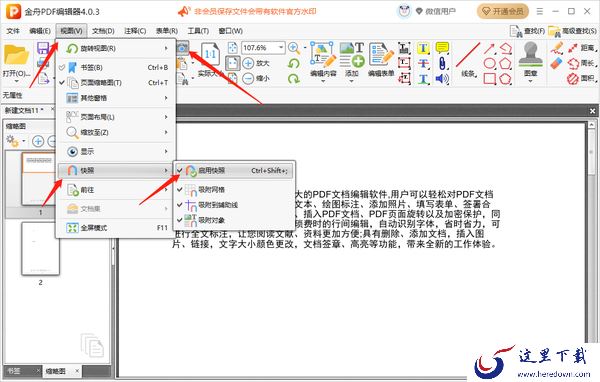600x382 pixels.
Task: Select the rectangle shape tool
Action: [x=489, y=79]
